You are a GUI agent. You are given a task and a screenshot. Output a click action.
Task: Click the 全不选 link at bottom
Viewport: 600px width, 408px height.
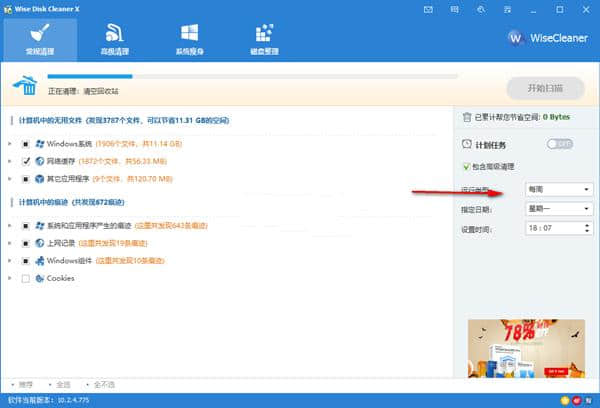(104, 384)
